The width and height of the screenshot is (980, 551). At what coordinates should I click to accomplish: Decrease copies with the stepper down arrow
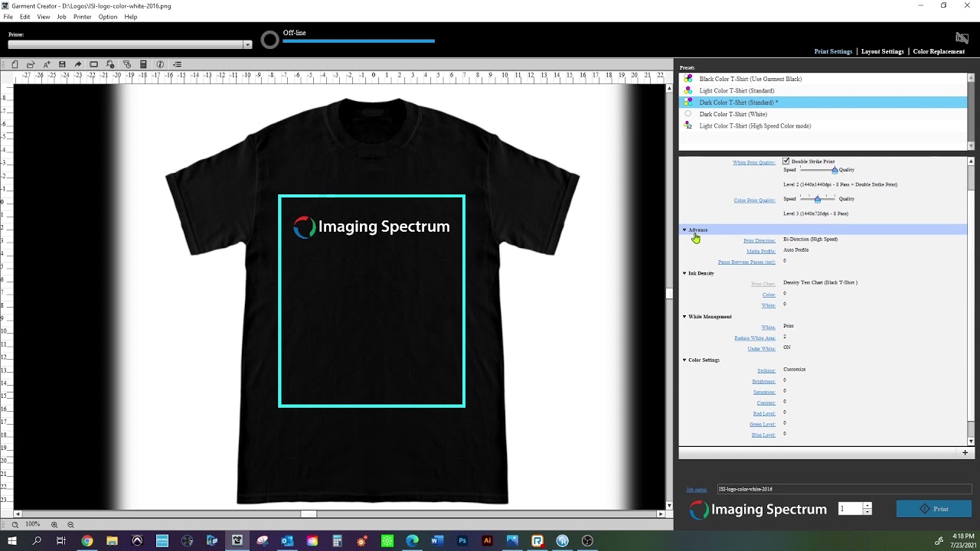(867, 512)
